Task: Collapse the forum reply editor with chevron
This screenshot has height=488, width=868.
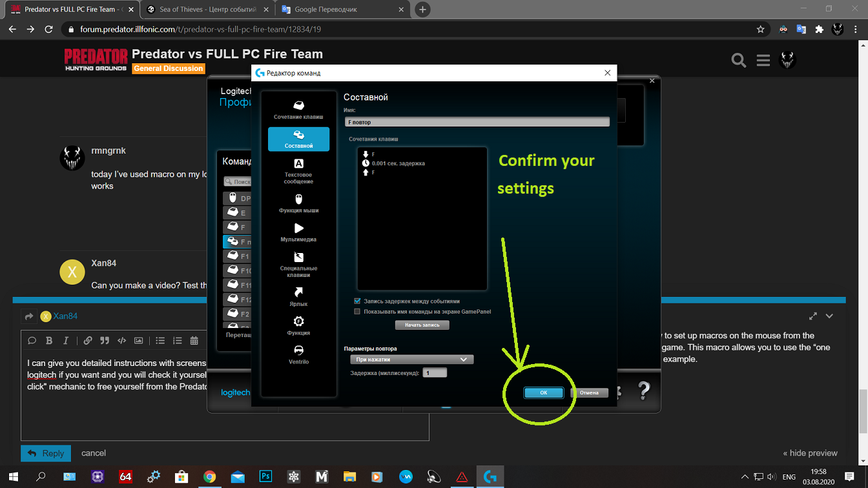Action: (x=829, y=316)
